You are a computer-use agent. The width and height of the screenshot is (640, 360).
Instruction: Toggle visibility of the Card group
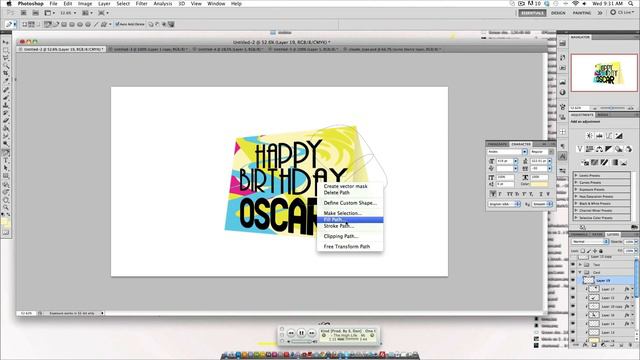tap(573, 272)
